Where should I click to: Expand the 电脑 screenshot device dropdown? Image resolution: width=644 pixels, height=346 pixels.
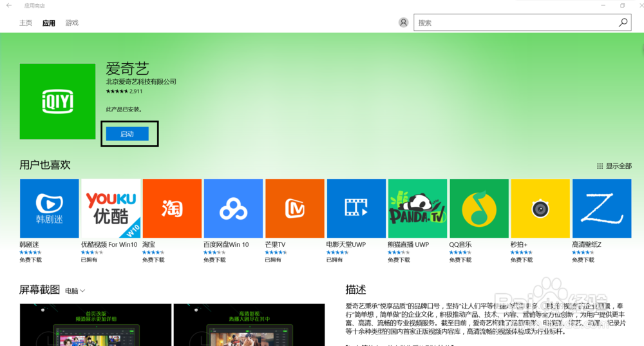75,291
